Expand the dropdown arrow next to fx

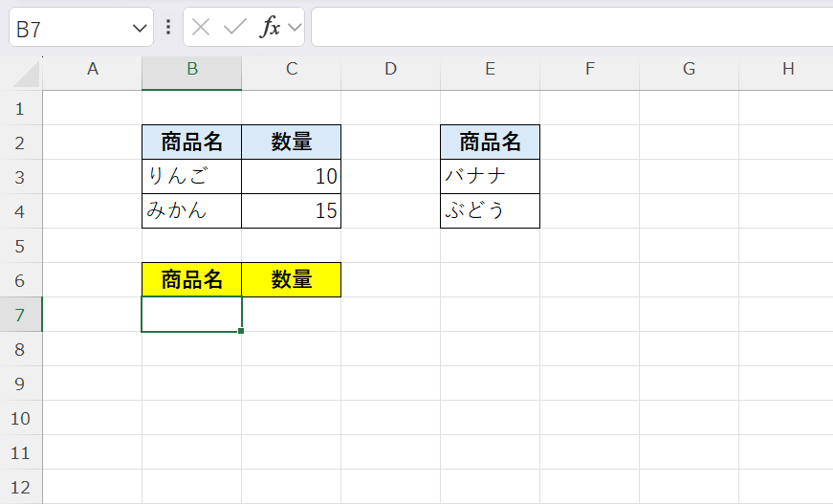[x=294, y=28]
